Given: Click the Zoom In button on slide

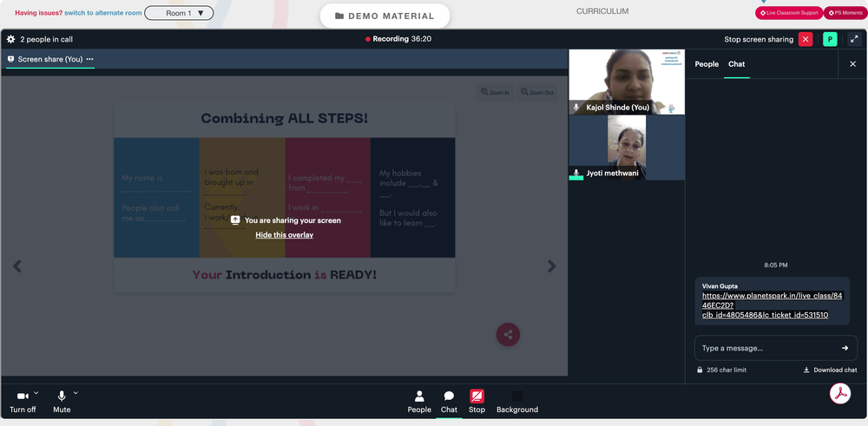Looking at the screenshot, I should tap(495, 92).
